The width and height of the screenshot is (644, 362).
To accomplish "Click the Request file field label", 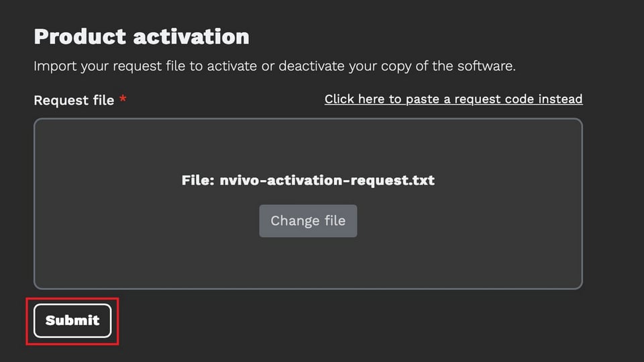I will click(74, 100).
